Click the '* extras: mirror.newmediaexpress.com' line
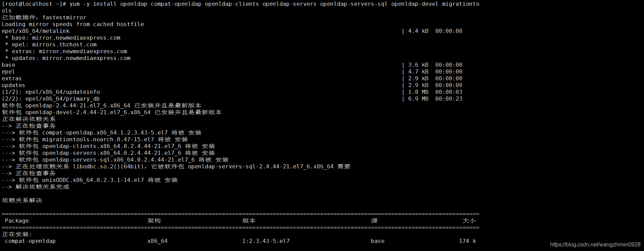The image size is (644, 251). [66, 51]
